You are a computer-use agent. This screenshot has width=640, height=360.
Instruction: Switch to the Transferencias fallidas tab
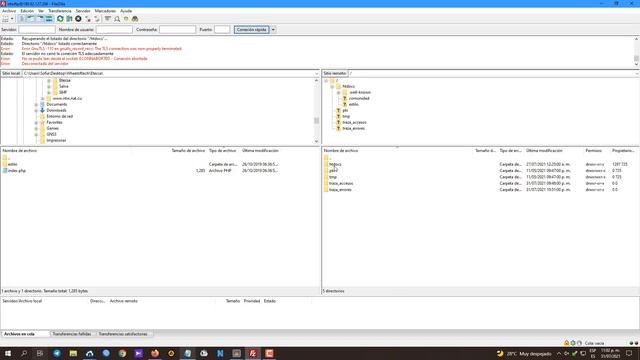click(x=72, y=334)
